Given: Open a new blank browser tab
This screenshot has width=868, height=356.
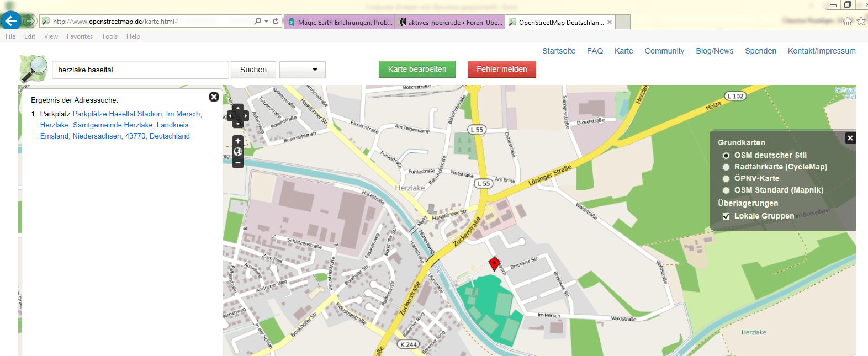Looking at the screenshot, I should coord(623,22).
